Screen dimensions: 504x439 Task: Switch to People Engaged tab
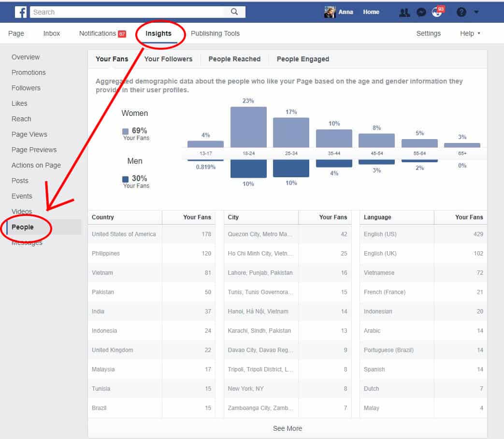coord(303,59)
